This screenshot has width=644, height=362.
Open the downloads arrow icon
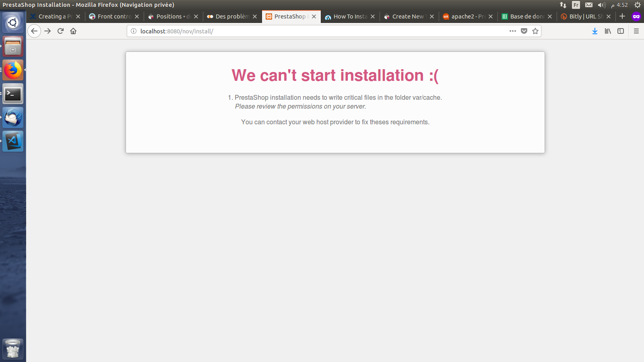(x=595, y=31)
